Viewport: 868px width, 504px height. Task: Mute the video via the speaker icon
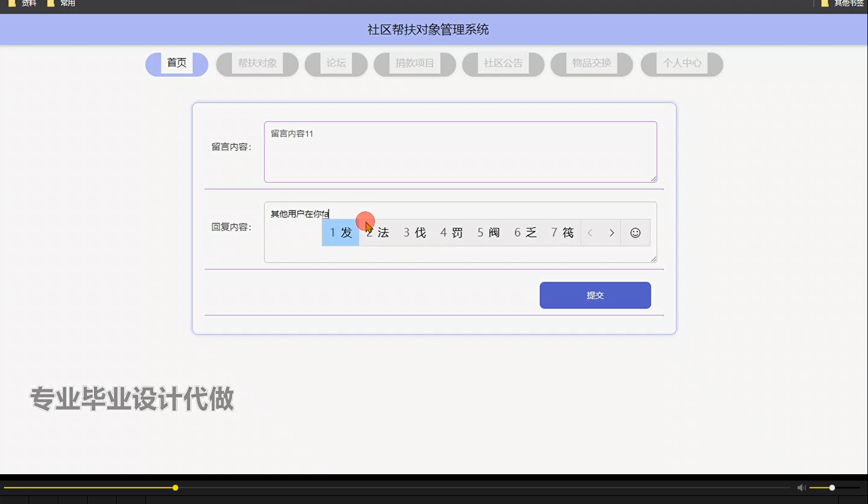pos(800,487)
